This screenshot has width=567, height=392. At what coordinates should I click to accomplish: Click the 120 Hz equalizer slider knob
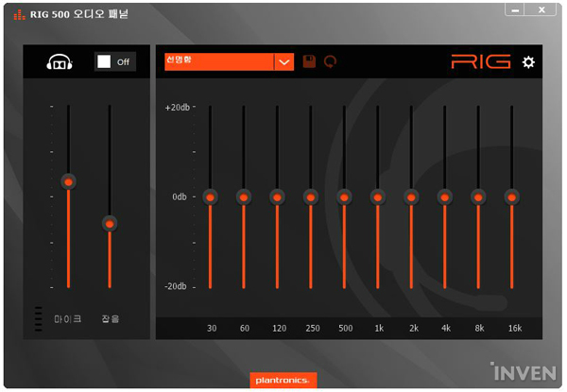277,197
